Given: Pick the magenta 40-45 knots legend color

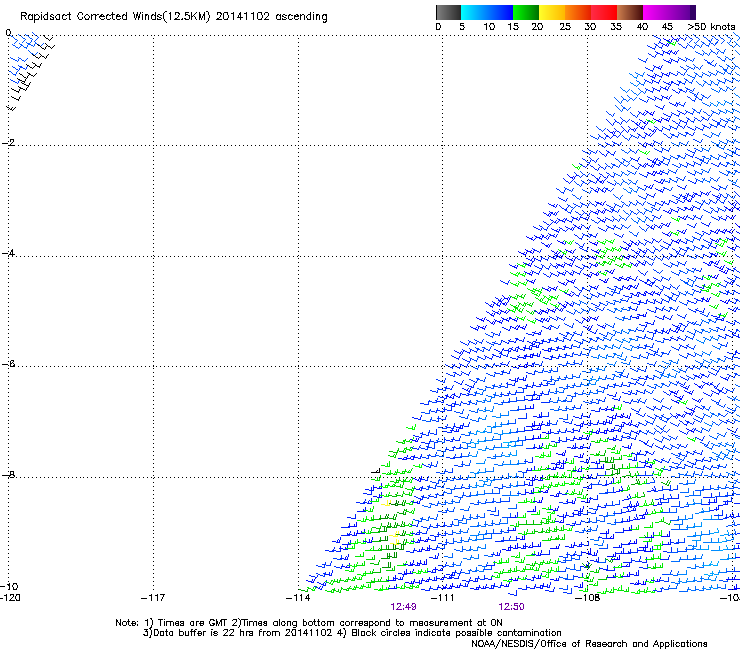Looking at the screenshot, I should click(x=656, y=12).
